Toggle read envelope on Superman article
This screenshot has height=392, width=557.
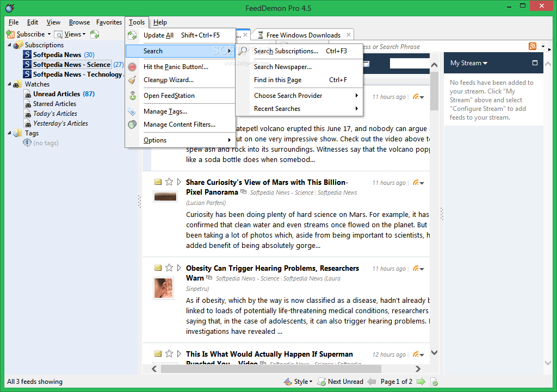[x=158, y=353]
